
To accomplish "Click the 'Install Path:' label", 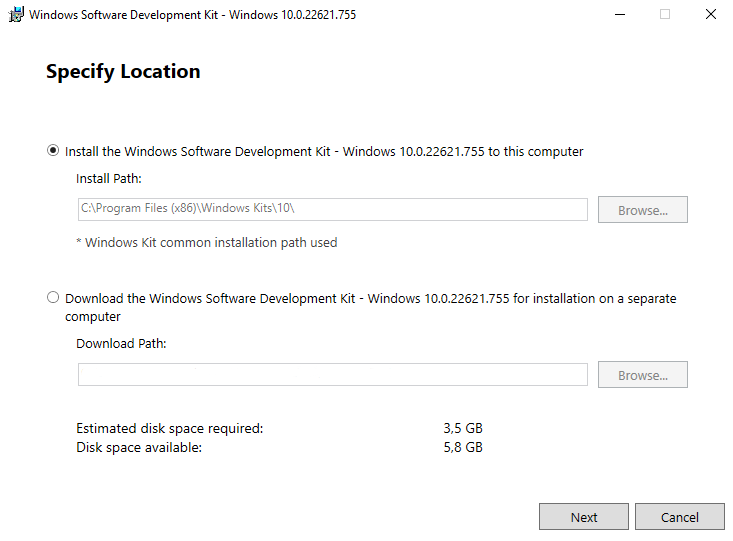I will 110,179.
